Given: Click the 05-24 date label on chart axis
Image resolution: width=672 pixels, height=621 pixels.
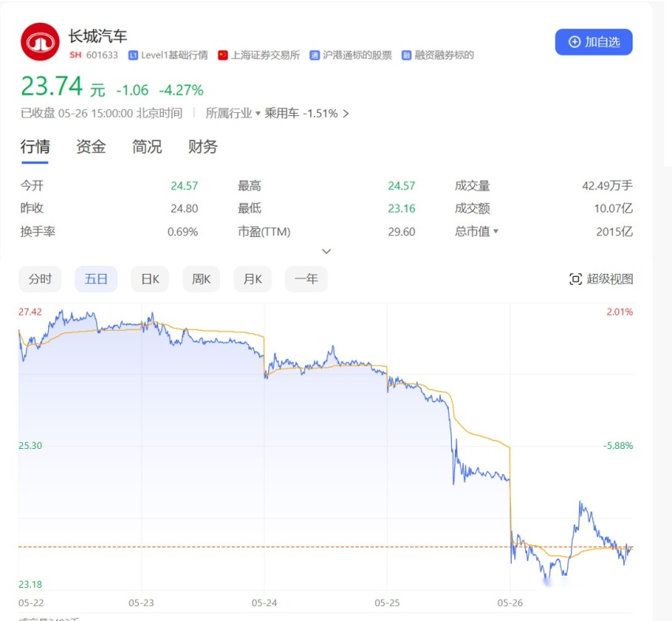Looking at the screenshot, I should tap(264, 603).
